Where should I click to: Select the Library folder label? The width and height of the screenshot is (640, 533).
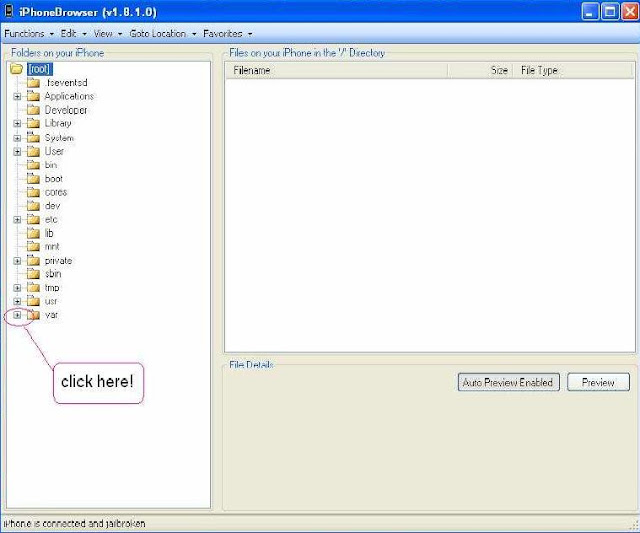point(58,123)
